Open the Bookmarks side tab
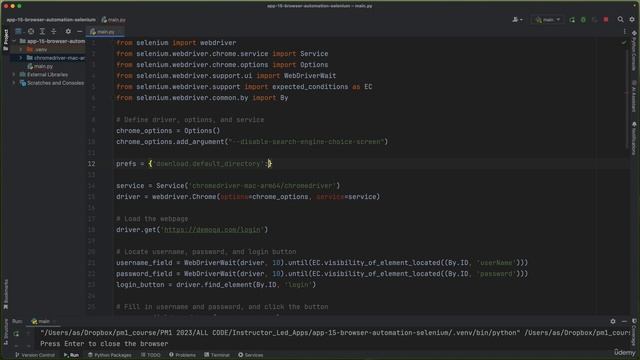The width and height of the screenshot is (640, 360). 6,295
